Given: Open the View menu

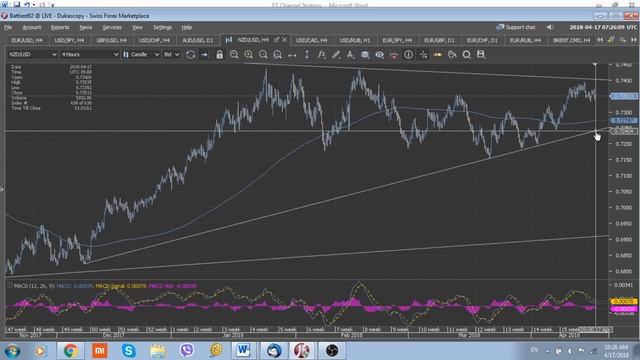Looking at the screenshot, I should pyautogui.click(x=138, y=27).
